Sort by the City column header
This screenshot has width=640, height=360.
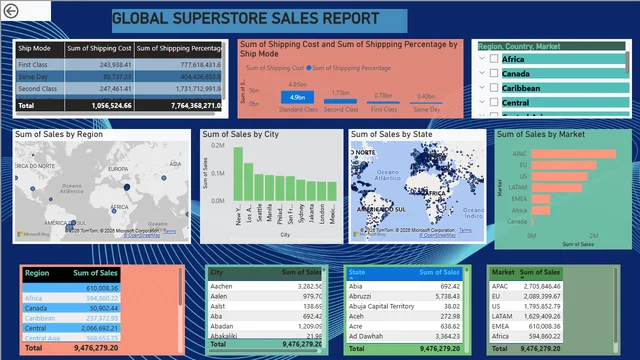216,272
